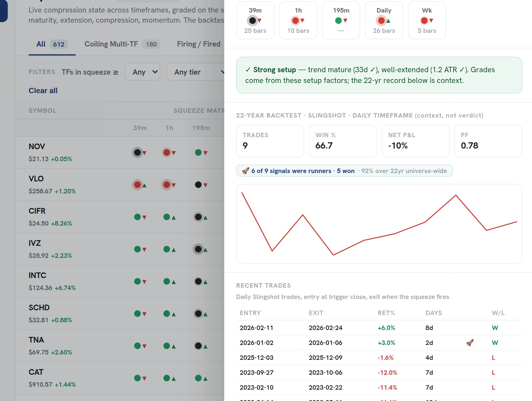Click the 195m column header
This screenshot has height=401, width=532.
pyautogui.click(x=201, y=128)
